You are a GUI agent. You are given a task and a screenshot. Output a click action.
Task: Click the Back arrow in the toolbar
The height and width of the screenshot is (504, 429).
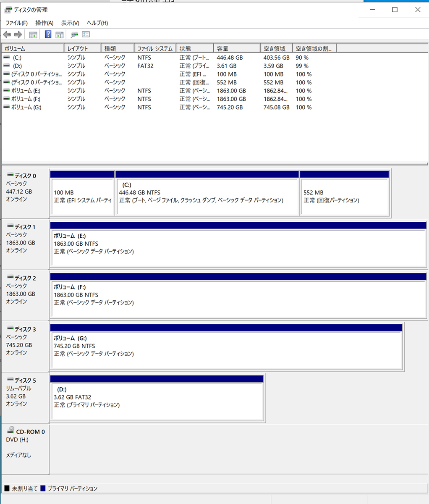point(7,34)
